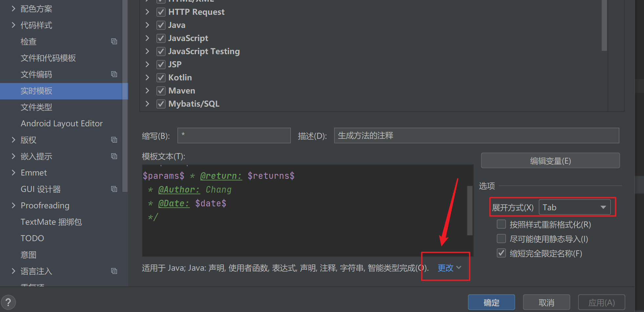Uncheck 缩短完全限定名称(F) option
The height and width of the screenshot is (312, 644).
tap(501, 253)
